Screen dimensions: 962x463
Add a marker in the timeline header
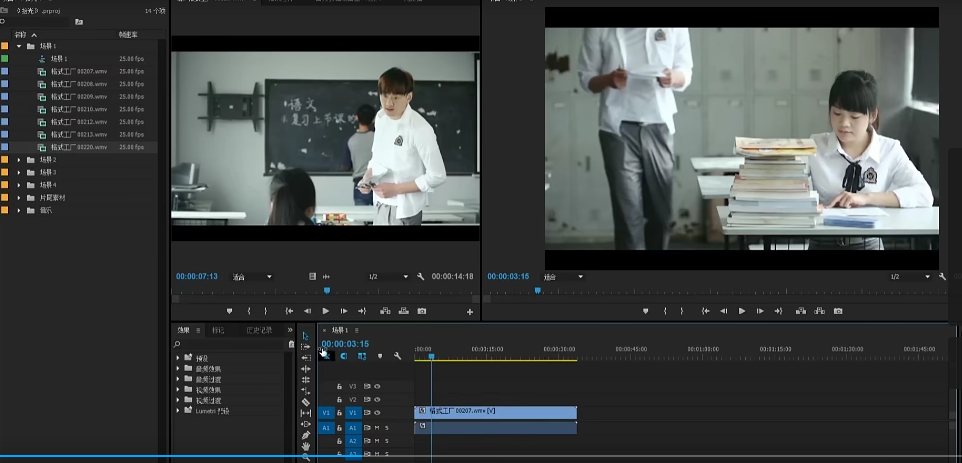click(380, 356)
